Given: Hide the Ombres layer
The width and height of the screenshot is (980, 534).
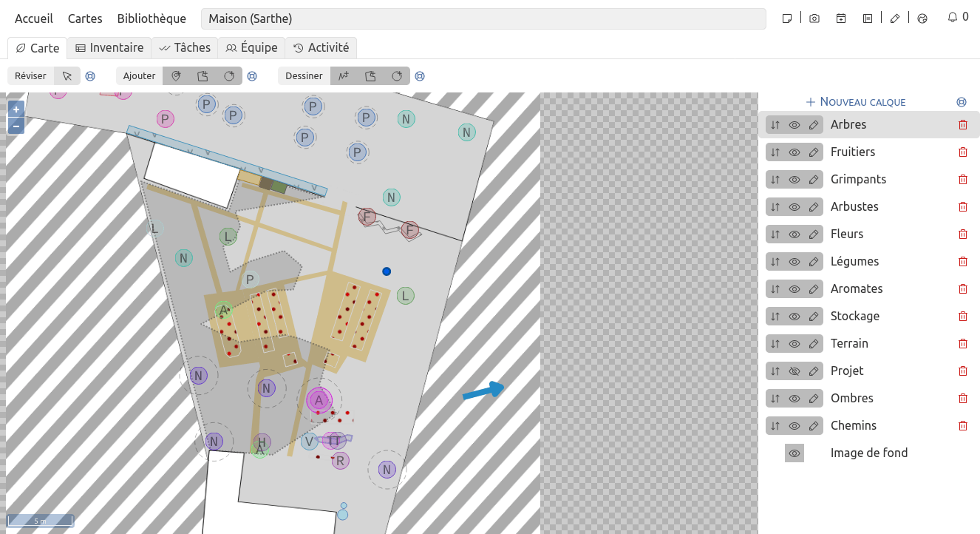Looking at the screenshot, I should 794,399.
